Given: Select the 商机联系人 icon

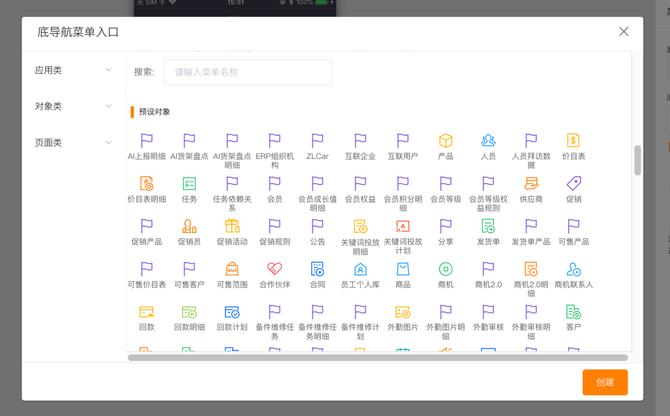Looking at the screenshot, I should 573,269.
